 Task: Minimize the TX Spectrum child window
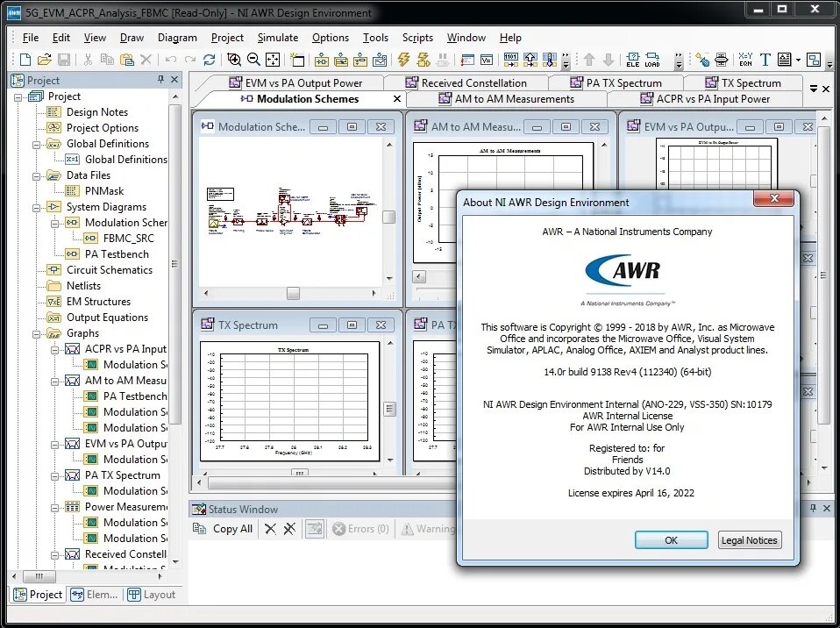click(x=323, y=325)
